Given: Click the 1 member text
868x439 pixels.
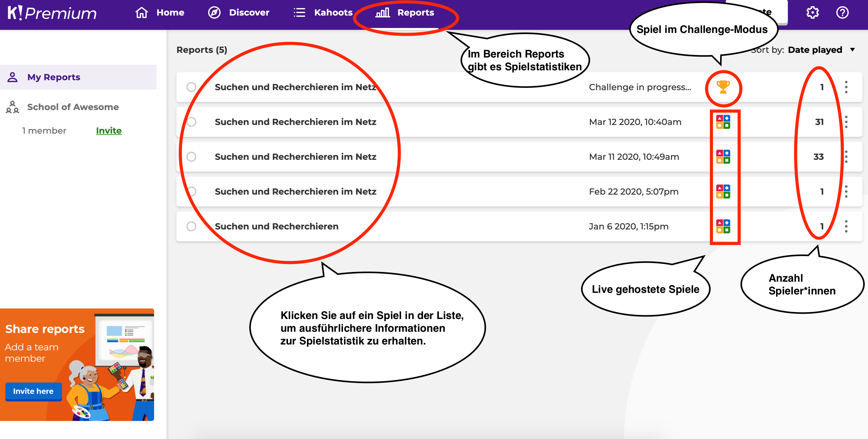Looking at the screenshot, I should pos(44,131).
